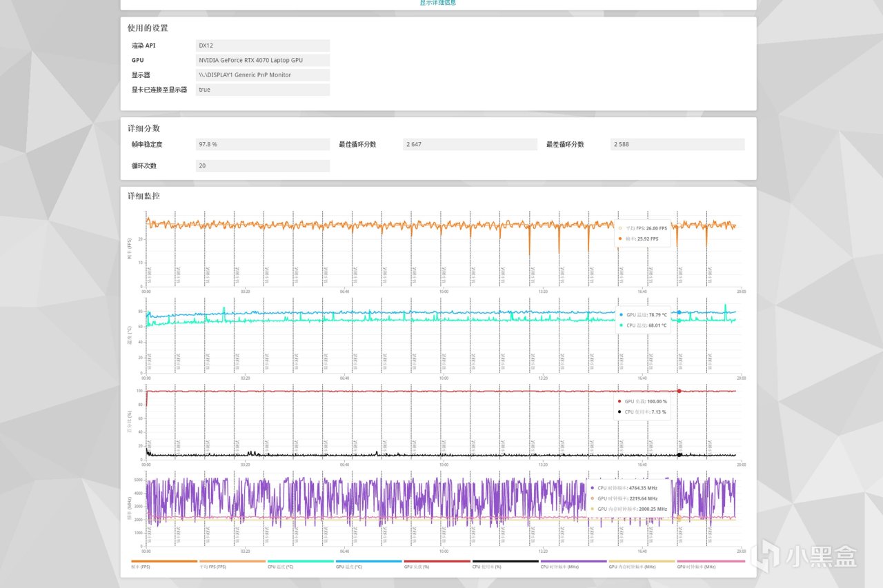Click the red GPU load data point marker
This screenshot has height=588, width=883.
tap(679, 391)
